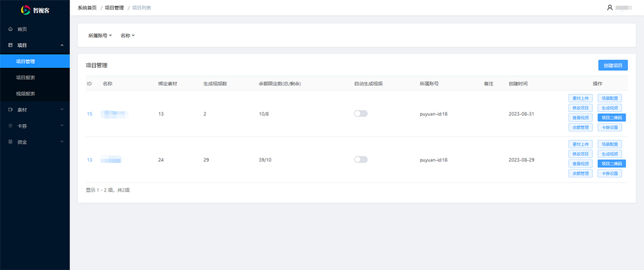Open 首页 via its home icon
644x270 pixels.
10,29
